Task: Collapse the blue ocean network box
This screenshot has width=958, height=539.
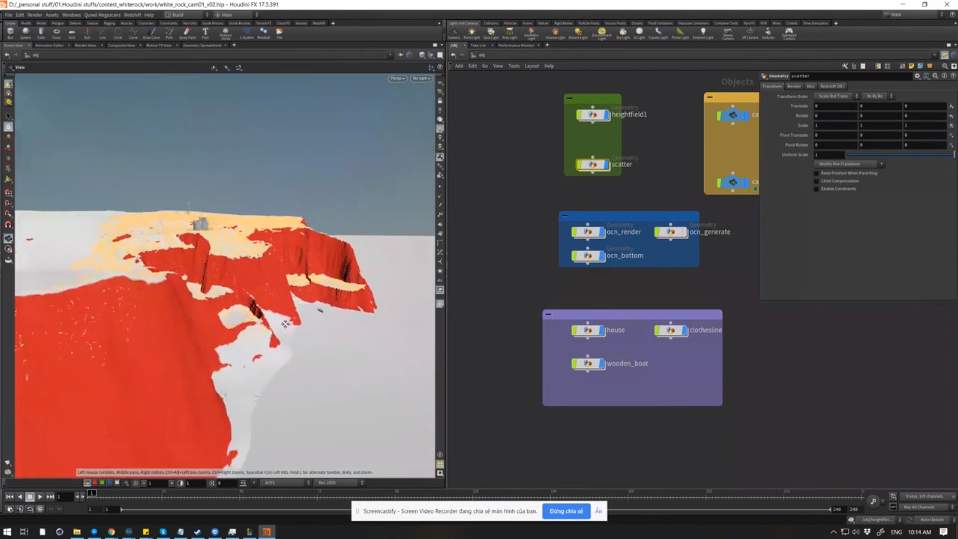Action: 565,215
